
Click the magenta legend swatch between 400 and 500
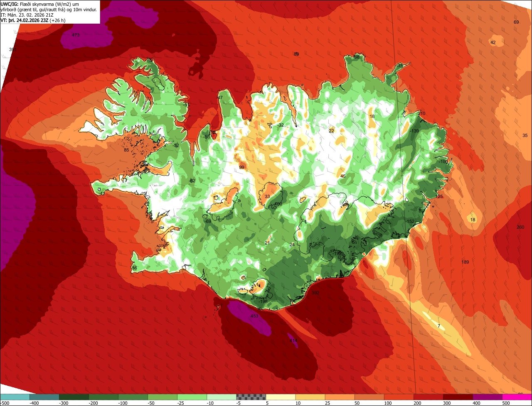(488, 396)
